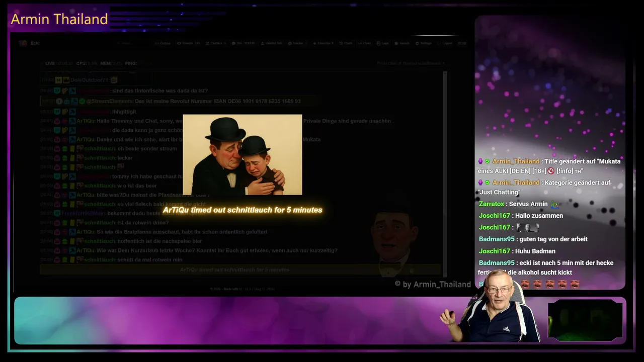
Task: Click the dimmed LIVE uptime status
Action: point(59,63)
